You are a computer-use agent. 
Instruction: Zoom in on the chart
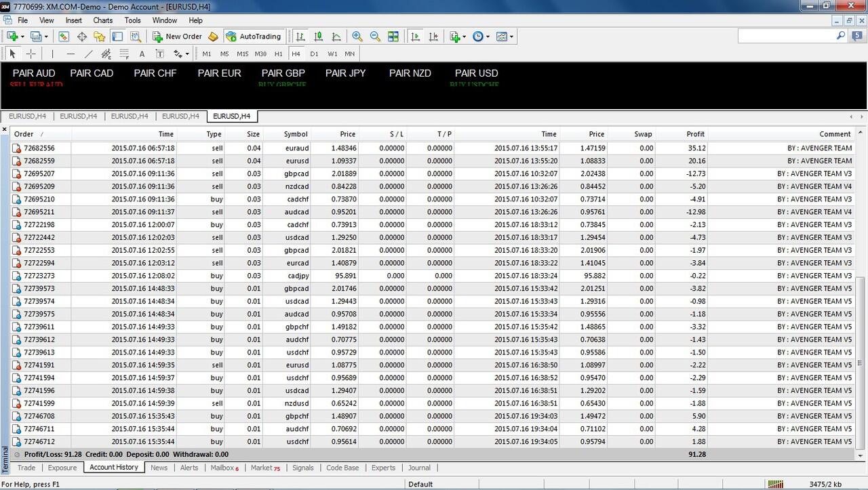(x=357, y=37)
